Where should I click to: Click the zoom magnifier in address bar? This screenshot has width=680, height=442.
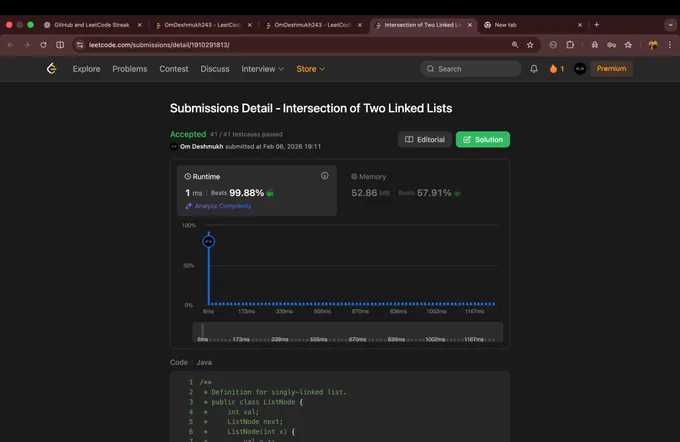pos(515,45)
